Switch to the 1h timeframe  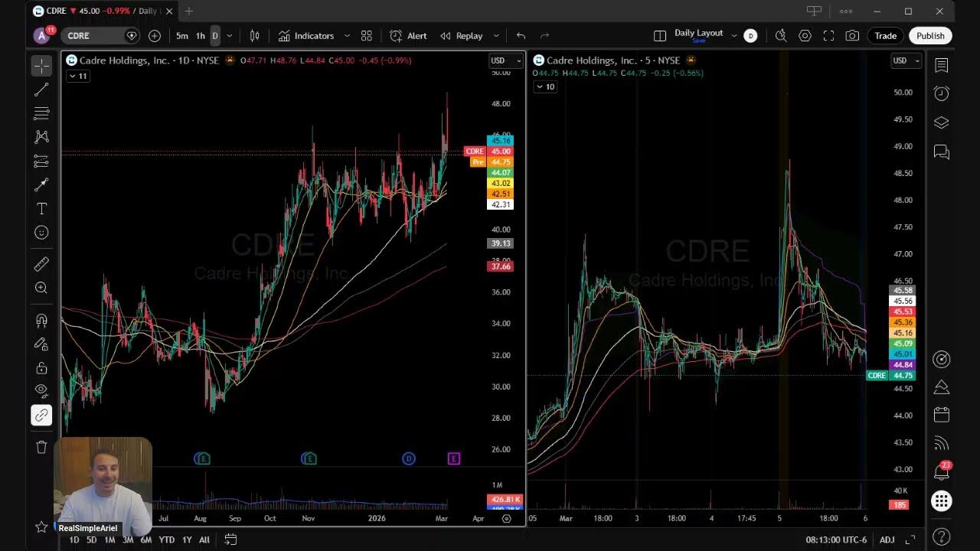[x=200, y=36]
